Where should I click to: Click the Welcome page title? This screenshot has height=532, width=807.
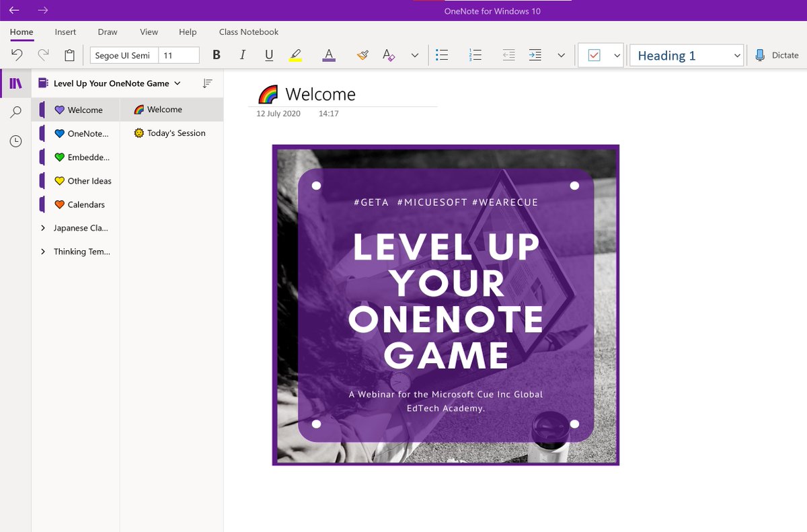[320, 94]
